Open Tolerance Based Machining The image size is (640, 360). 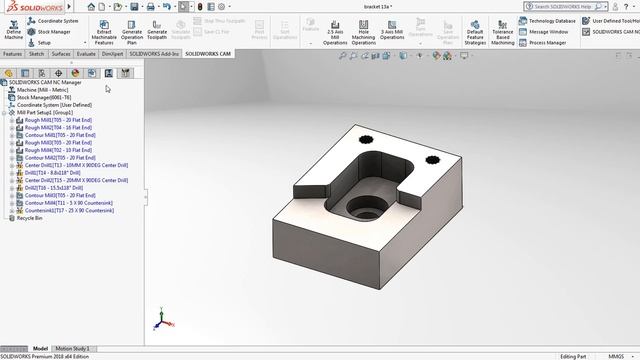[502, 32]
